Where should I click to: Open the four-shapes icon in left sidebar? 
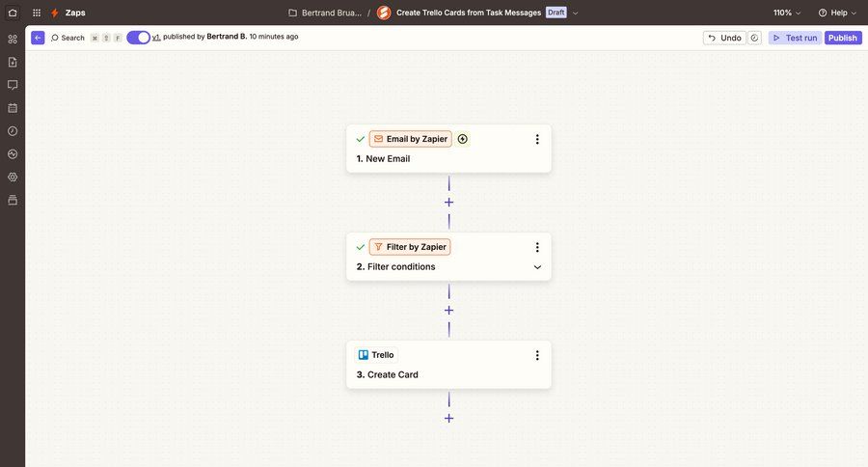click(13, 39)
